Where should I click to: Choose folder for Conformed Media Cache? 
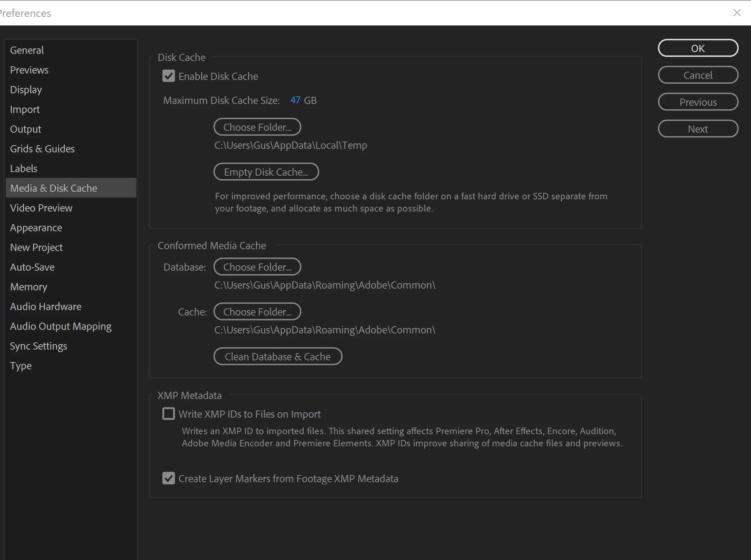pos(257,312)
